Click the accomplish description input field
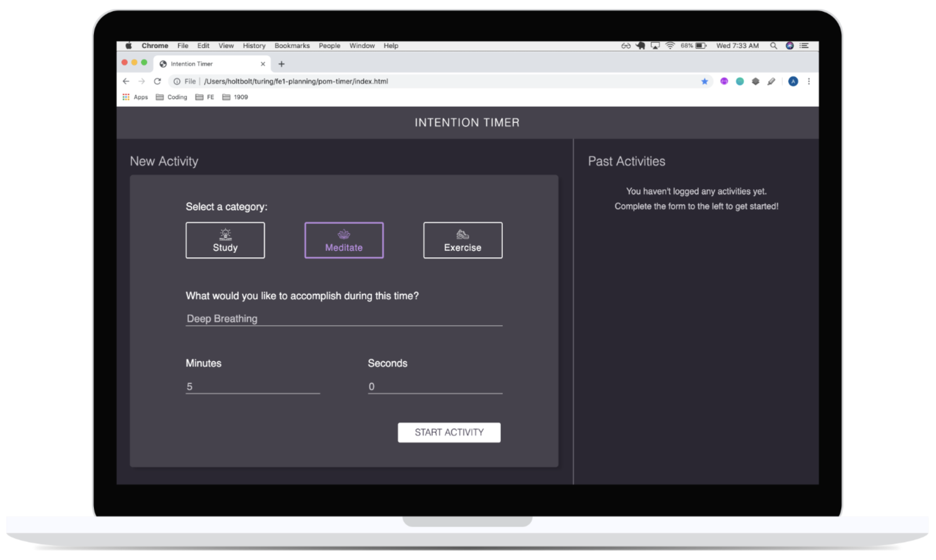 [x=344, y=319]
